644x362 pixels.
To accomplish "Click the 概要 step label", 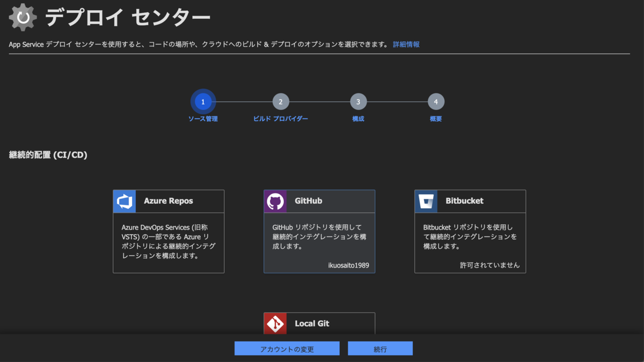I will pyautogui.click(x=436, y=119).
